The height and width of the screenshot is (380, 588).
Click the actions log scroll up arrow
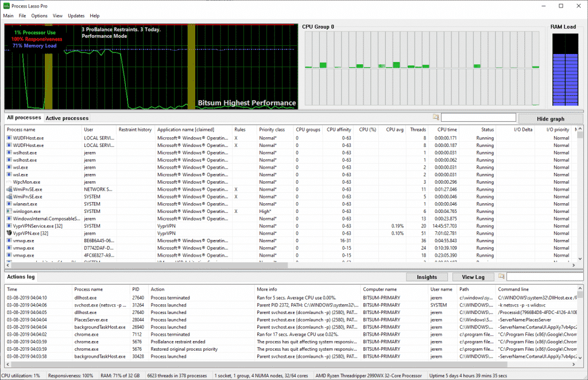(580, 288)
